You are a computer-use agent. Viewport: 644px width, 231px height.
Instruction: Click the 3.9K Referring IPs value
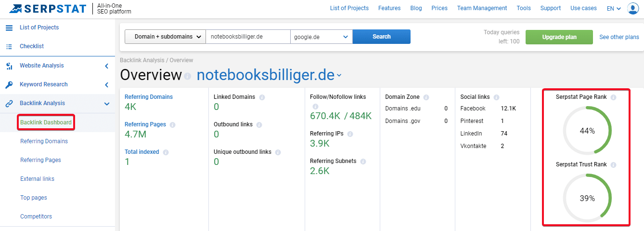(x=320, y=143)
